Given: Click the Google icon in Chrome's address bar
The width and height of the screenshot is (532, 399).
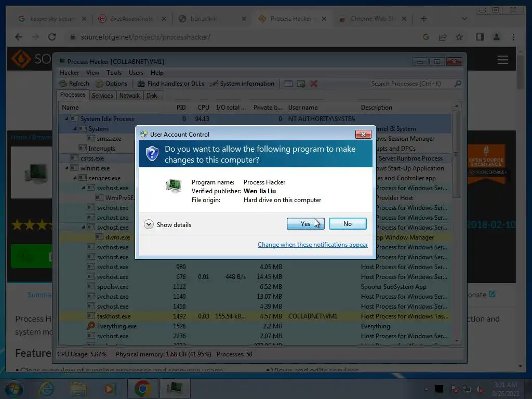Looking at the screenshot, I should pos(426,37).
